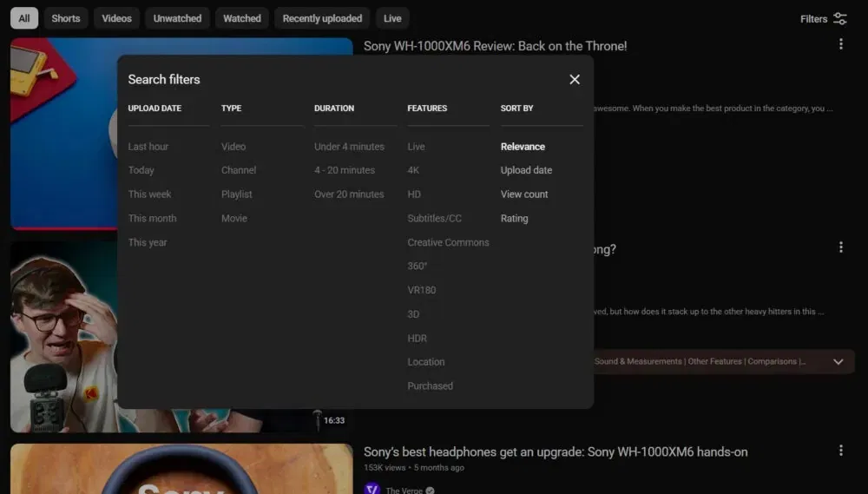Enable the Subtitles/CC feature filter
The image size is (868, 494).
pos(434,218)
